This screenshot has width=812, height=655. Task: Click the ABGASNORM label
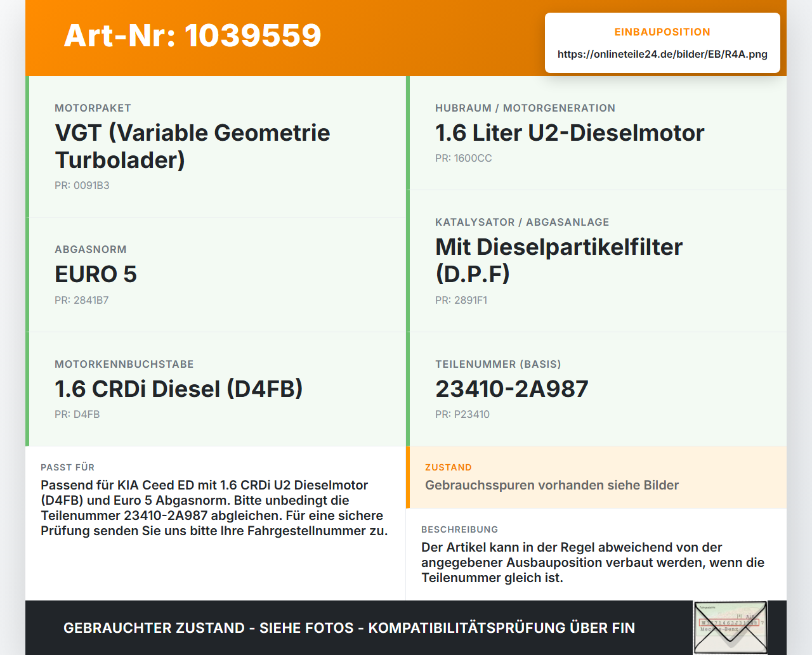coord(91,250)
